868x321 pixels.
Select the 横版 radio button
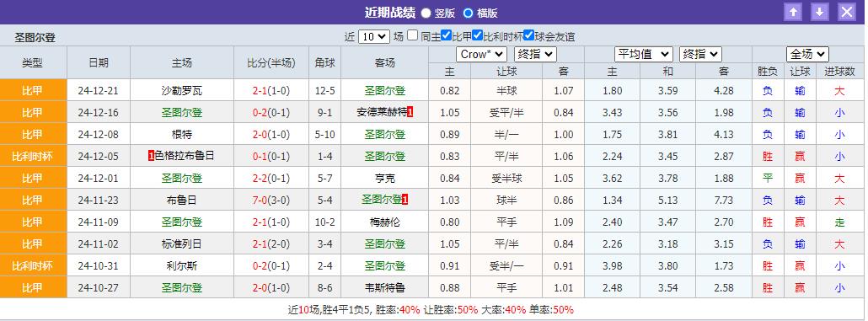(x=469, y=13)
